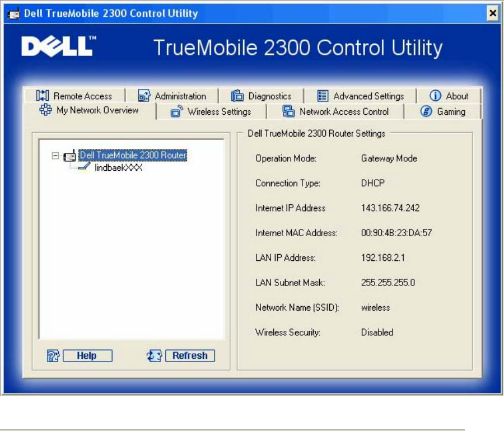Open the Diagnostics tab

point(261,96)
